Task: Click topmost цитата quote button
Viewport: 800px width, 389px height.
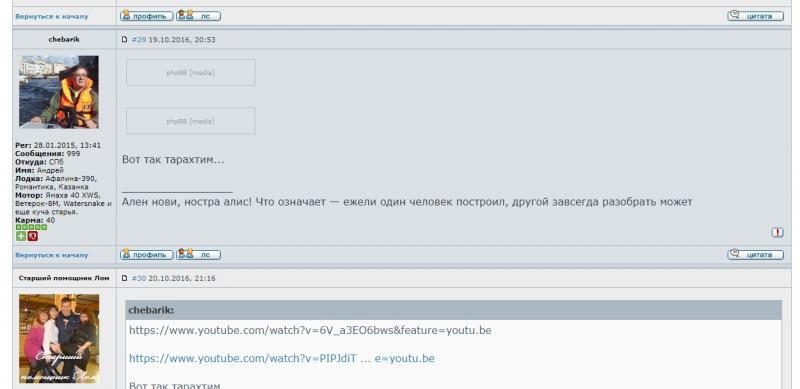Action: tap(756, 15)
